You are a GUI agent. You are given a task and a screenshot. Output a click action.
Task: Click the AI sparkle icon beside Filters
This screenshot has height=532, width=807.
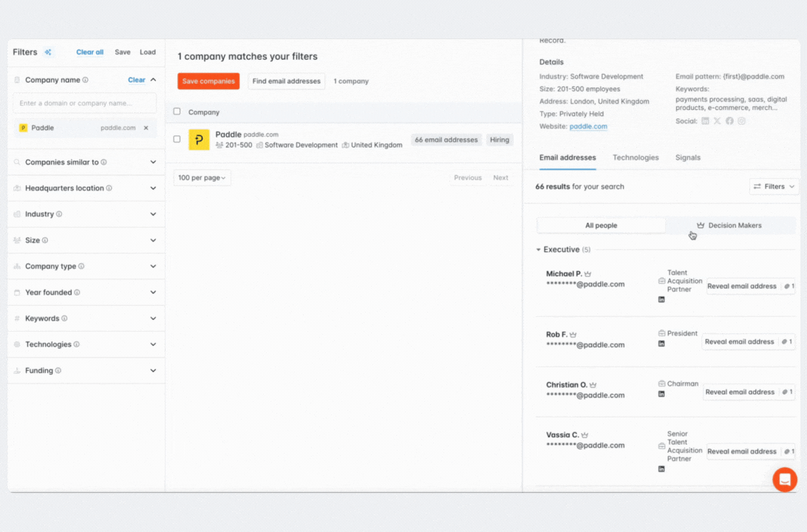(48, 52)
